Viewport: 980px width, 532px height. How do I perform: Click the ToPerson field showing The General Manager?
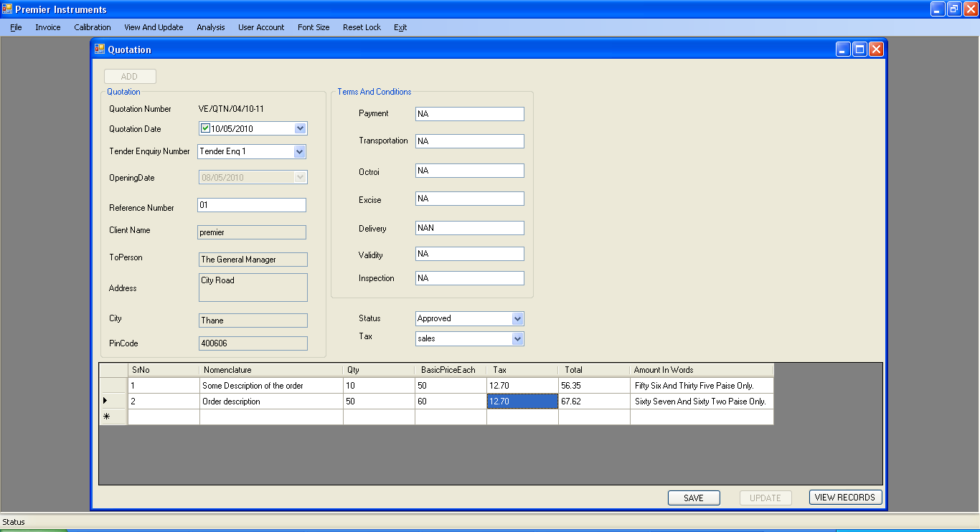coord(253,260)
